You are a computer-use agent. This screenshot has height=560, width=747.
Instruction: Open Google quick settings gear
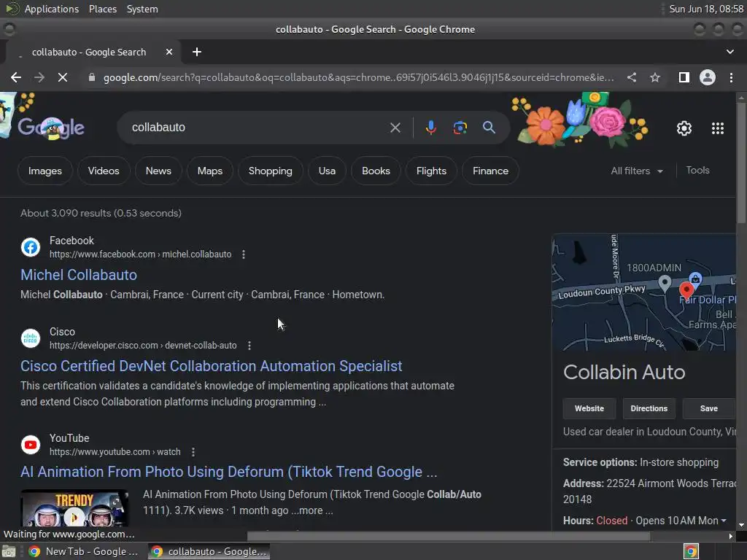pyautogui.click(x=684, y=128)
